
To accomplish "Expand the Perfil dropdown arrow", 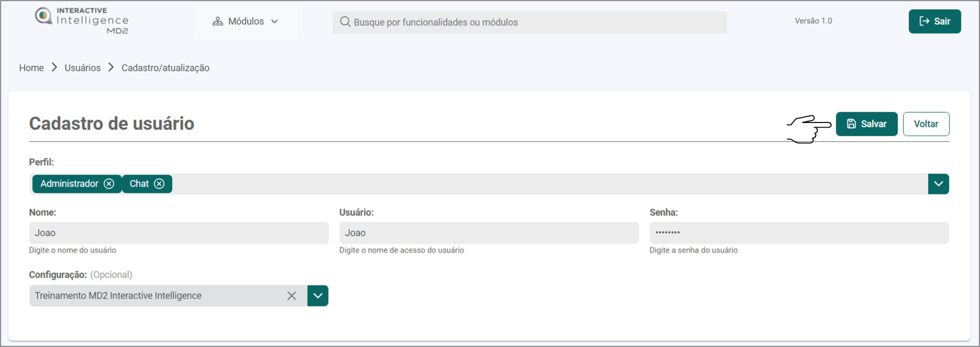I will point(938,184).
